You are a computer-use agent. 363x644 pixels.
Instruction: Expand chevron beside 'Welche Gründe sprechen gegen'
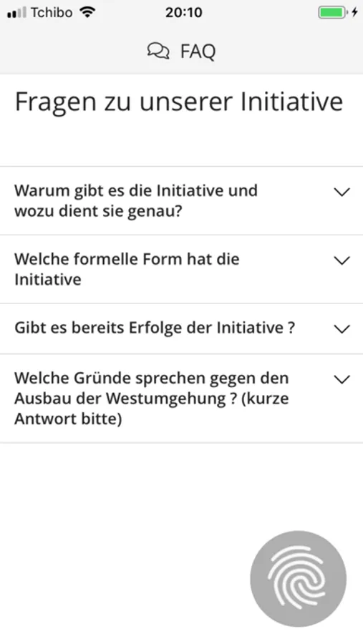[x=342, y=379]
